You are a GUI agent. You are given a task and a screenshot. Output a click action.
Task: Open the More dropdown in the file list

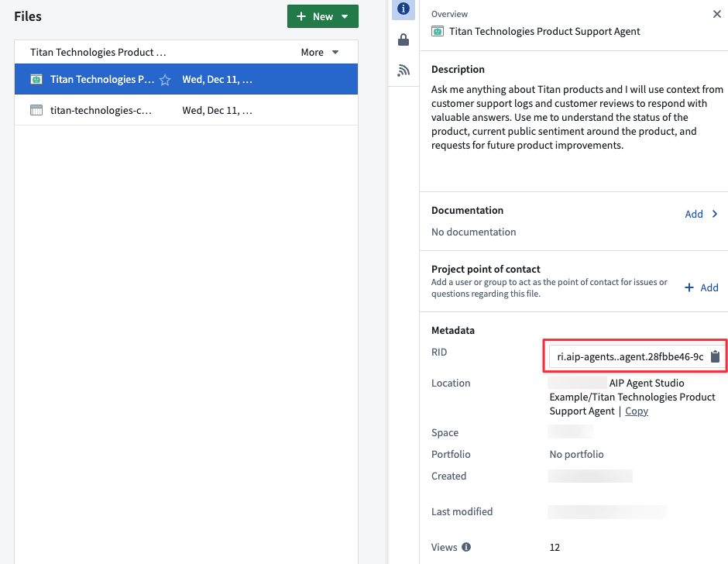[x=318, y=52]
